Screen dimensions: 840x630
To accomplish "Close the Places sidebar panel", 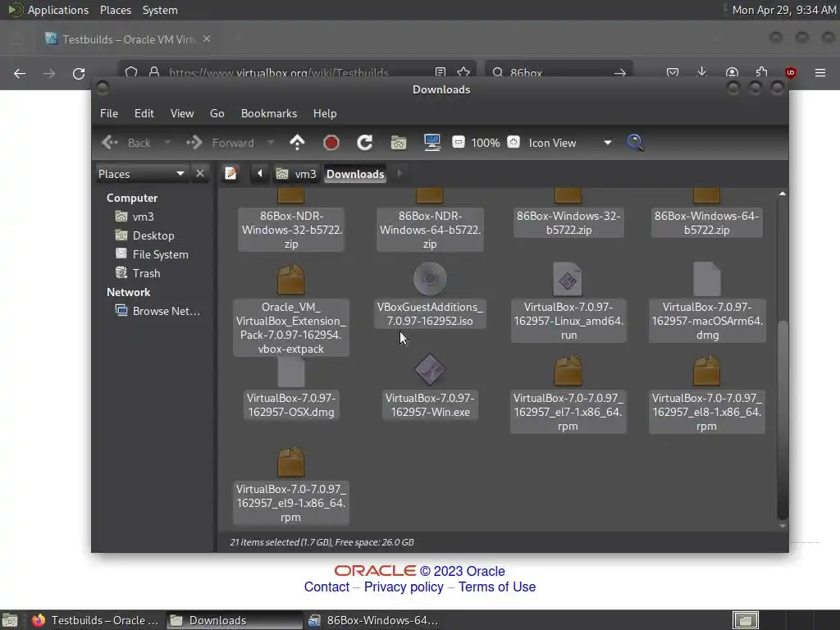I will click(200, 174).
